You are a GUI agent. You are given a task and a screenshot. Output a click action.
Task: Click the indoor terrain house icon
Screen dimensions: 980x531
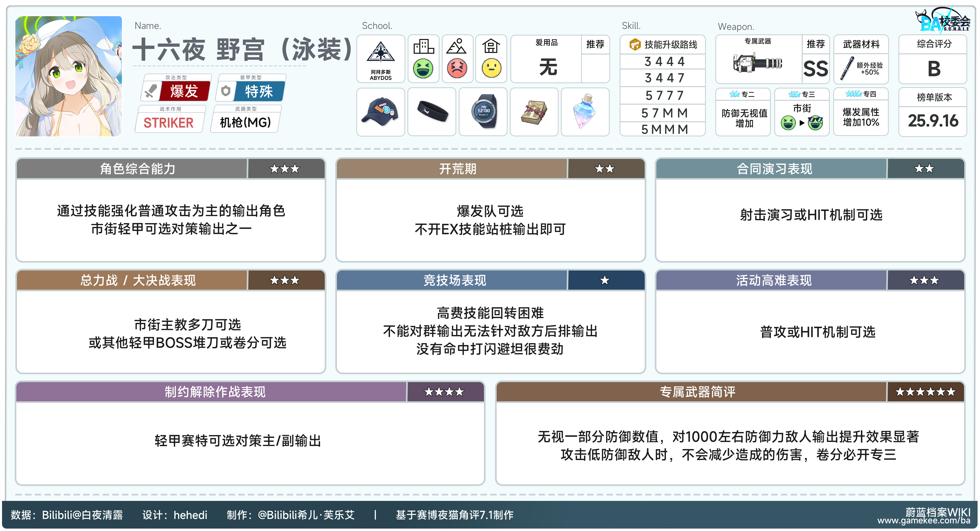[x=491, y=46]
